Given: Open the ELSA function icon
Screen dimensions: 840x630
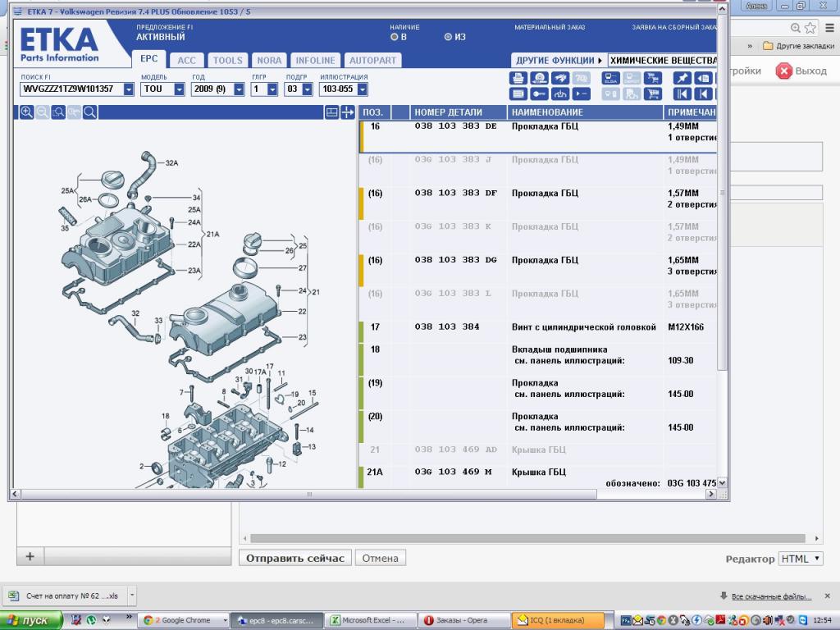Looking at the screenshot, I should [x=610, y=78].
